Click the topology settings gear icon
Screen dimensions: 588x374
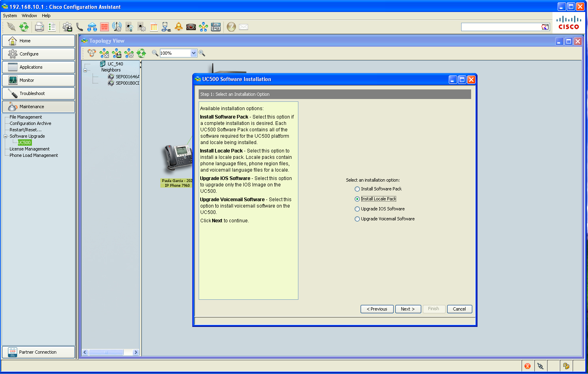(x=129, y=53)
